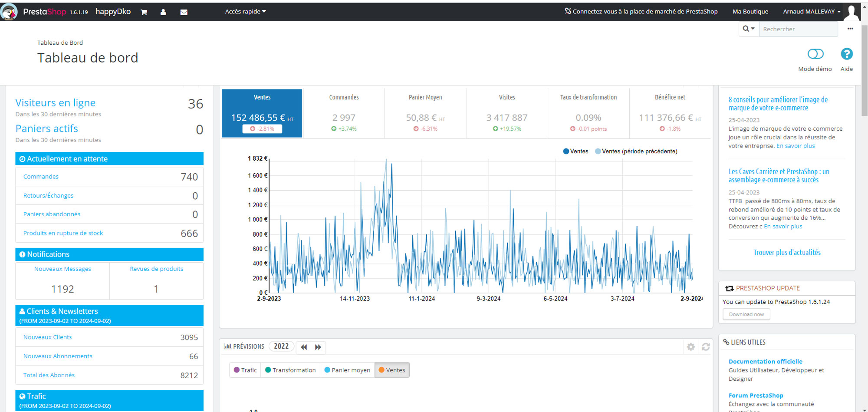Open Prévisions settings gear
The height and width of the screenshot is (412, 868).
[691, 346]
